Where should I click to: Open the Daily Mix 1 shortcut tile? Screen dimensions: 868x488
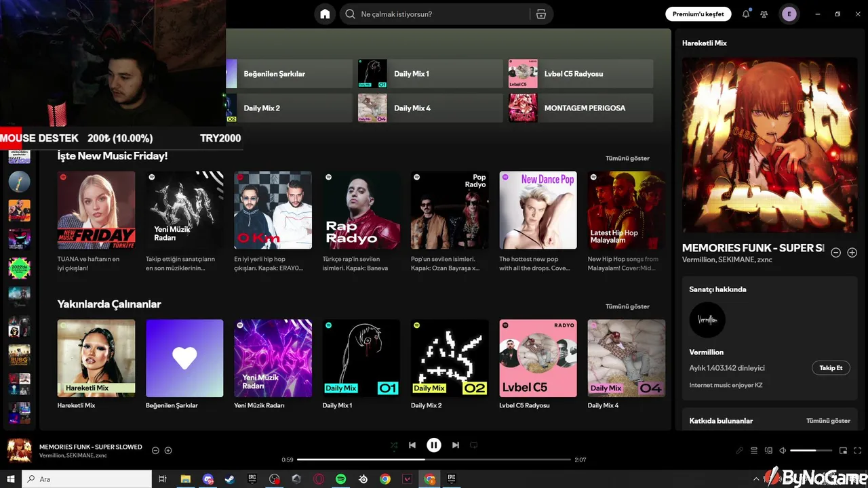point(431,73)
